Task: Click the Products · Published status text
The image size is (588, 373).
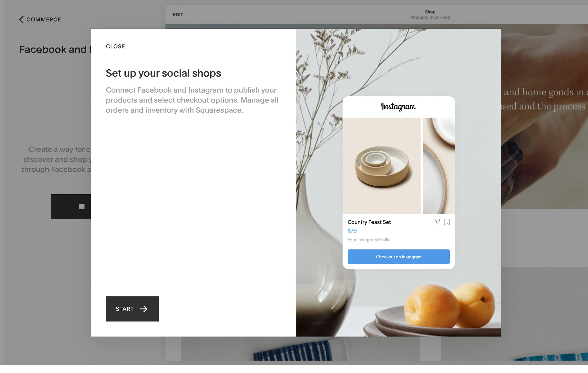Action: [x=430, y=18]
